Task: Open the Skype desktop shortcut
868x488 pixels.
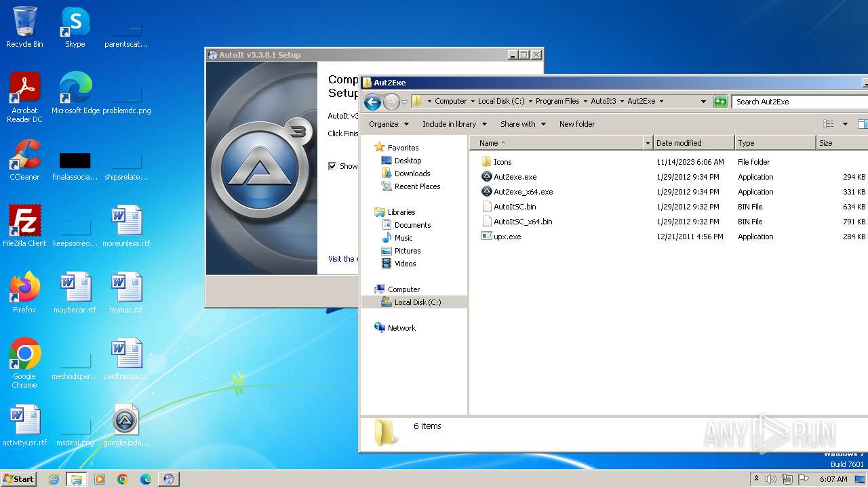Action: 75,27
